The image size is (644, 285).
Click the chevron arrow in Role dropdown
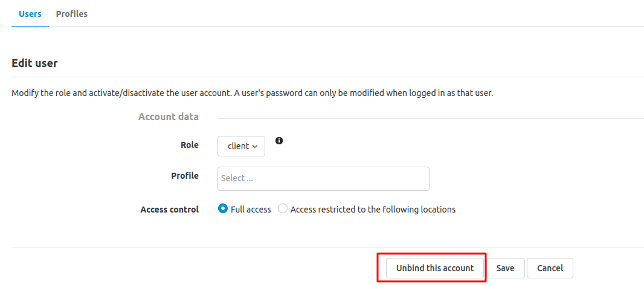pos(255,147)
